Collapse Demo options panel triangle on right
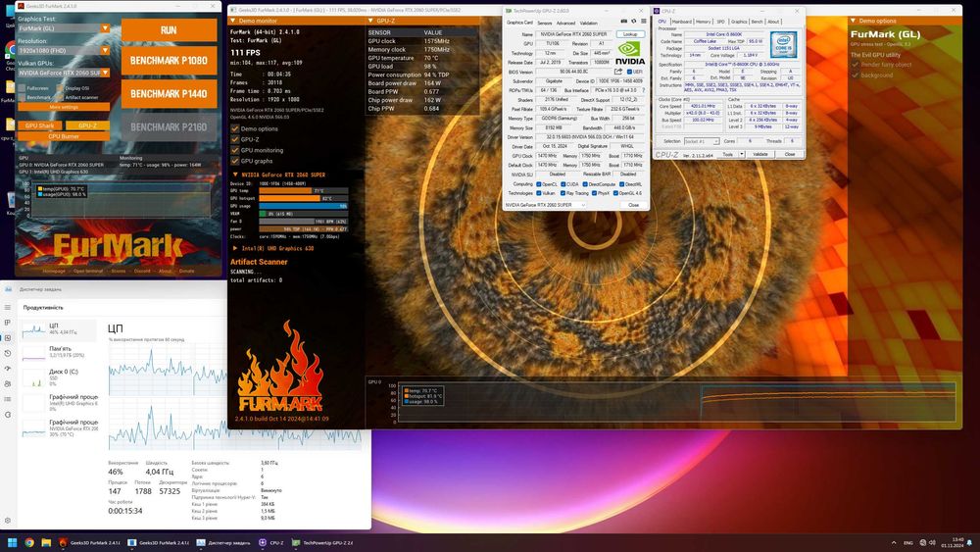The width and height of the screenshot is (980, 552). tap(854, 21)
